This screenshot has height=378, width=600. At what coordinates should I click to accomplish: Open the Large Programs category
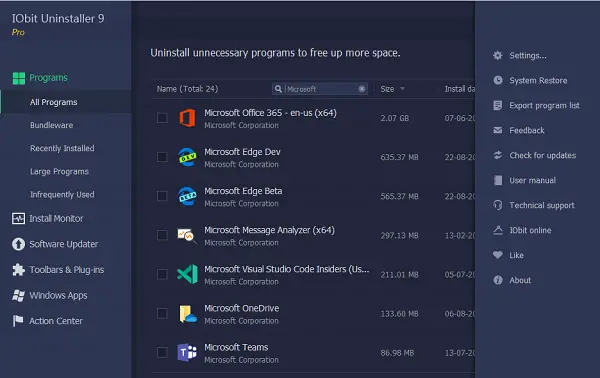[x=59, y=171]
